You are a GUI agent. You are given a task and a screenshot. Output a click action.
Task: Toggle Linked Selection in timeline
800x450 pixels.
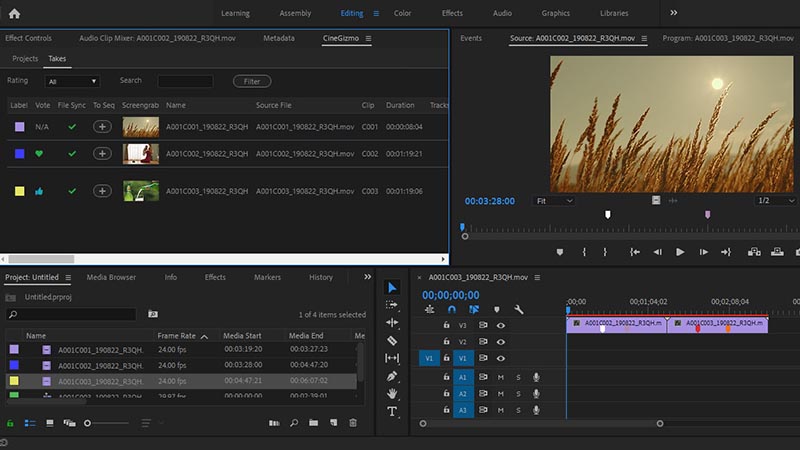pyautogui.click(x=474, y=310)
